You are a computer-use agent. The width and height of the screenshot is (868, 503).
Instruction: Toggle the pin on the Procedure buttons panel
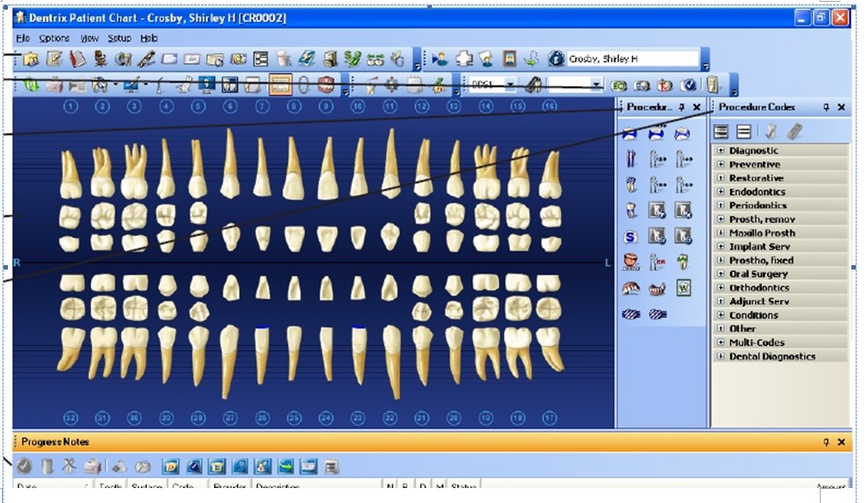click(681, 107)
